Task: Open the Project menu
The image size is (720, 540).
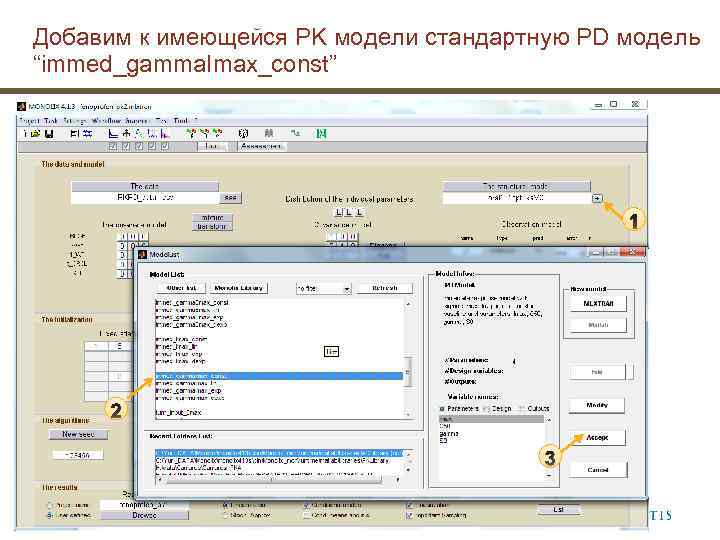Action: pyautogui.click(x=28, y=120)
